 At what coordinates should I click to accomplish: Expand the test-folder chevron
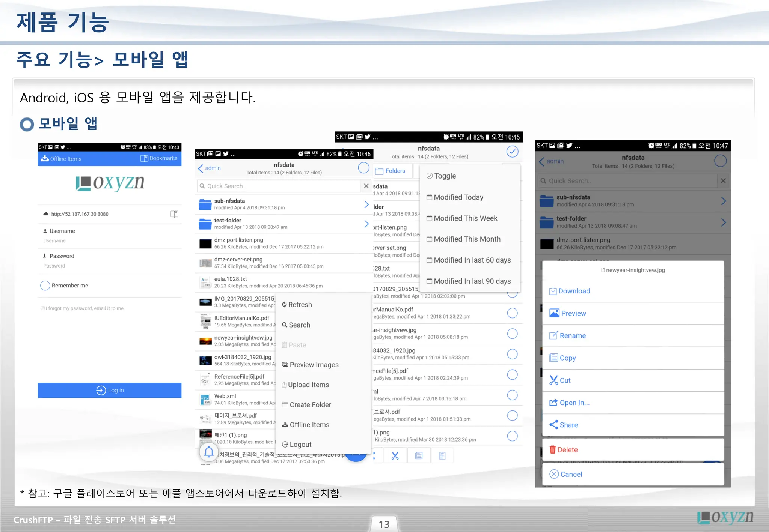[x=366, y=224]
